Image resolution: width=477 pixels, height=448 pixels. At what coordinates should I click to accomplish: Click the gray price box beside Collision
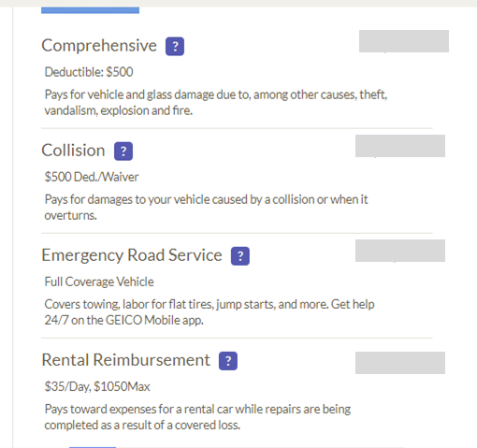tap(400, 146)
